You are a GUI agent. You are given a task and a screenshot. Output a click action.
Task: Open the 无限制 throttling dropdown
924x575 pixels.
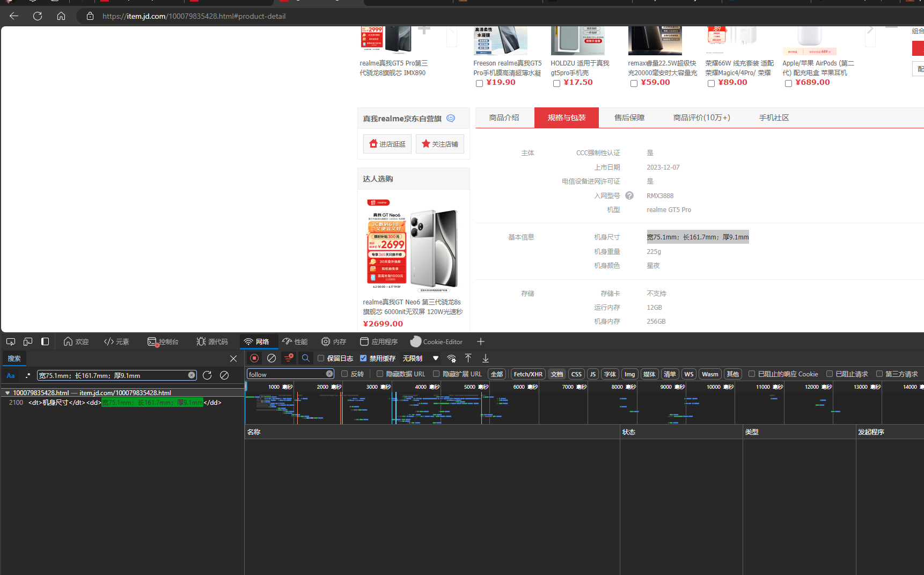click(421, 358)
